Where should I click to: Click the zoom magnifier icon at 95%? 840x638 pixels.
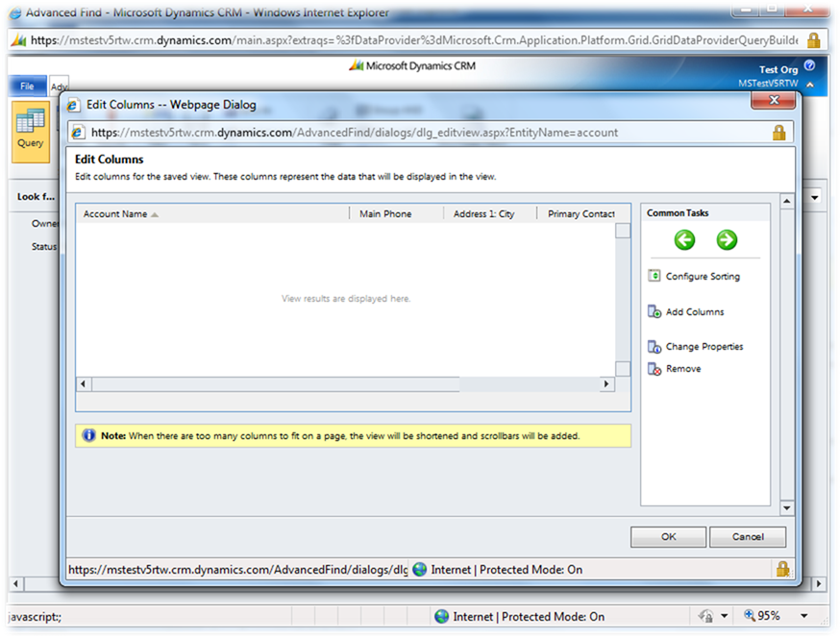tap(750, 615)
